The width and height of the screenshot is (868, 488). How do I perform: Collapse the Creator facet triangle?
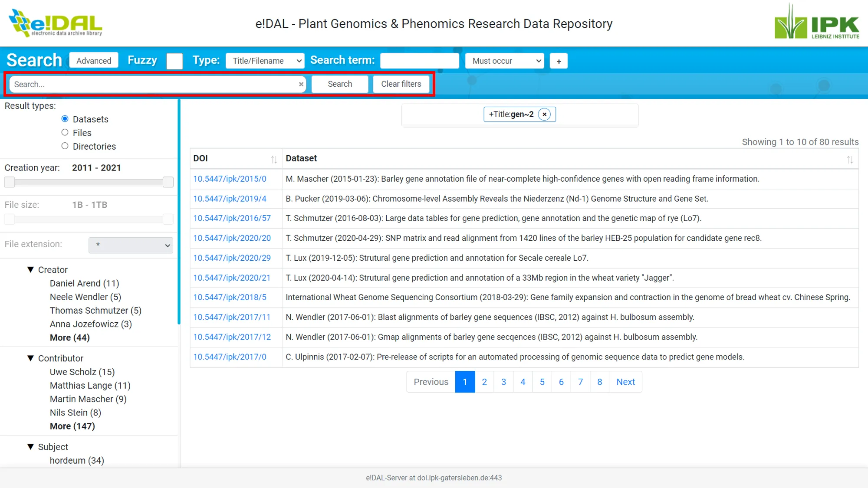click(x=30, y=270)
